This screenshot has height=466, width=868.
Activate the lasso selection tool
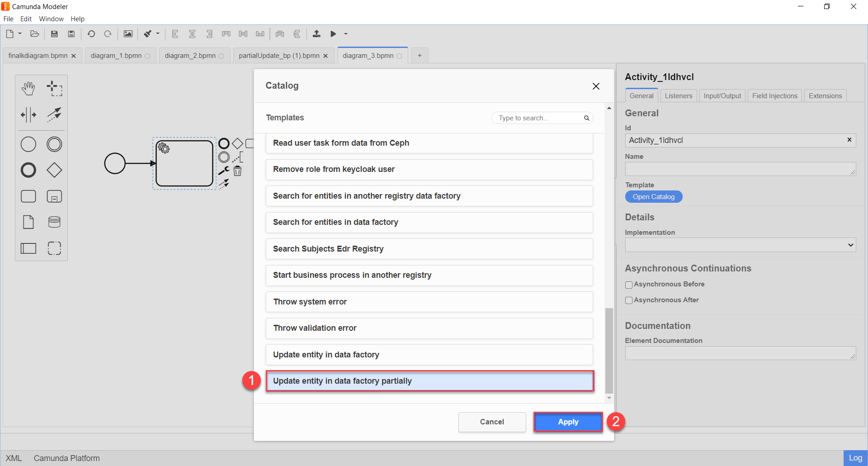[54, 89]
